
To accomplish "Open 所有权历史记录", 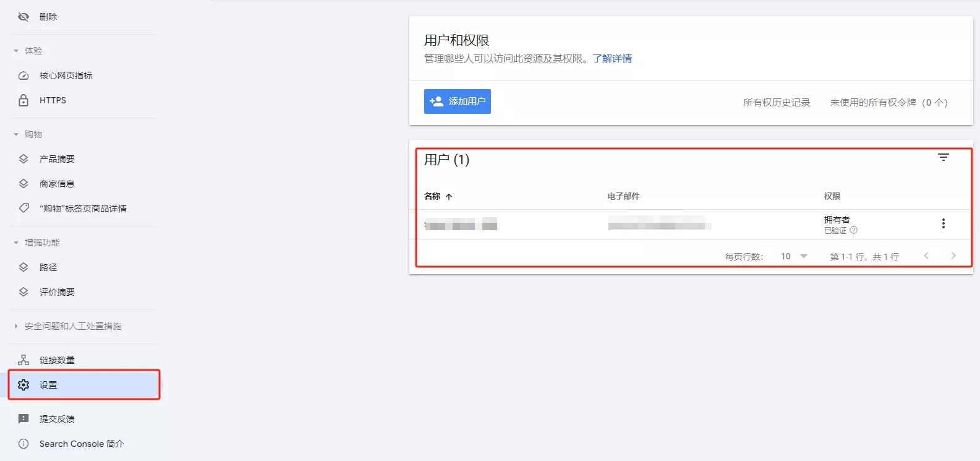I will pos(776,103).
